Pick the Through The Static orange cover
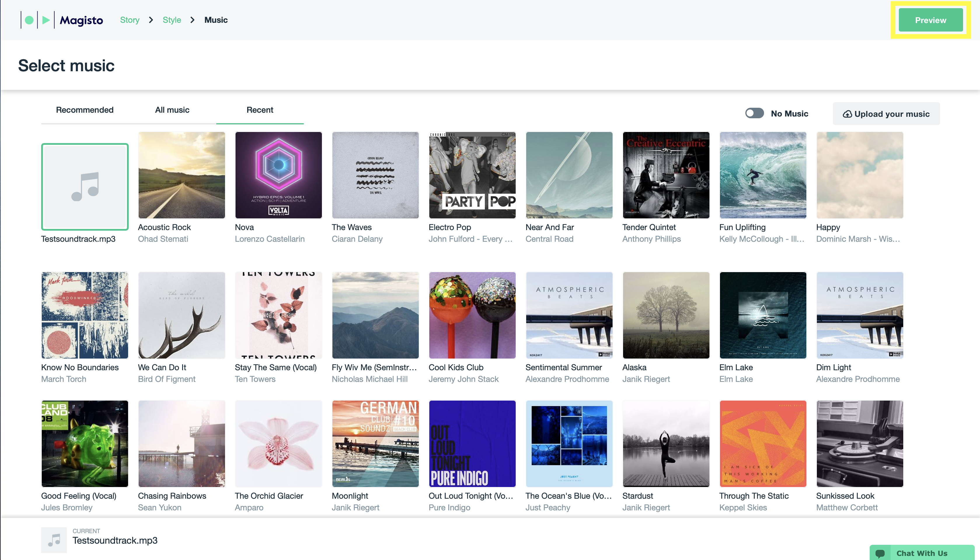This screenshot has width=980, height=560. (x=763, y=444)
